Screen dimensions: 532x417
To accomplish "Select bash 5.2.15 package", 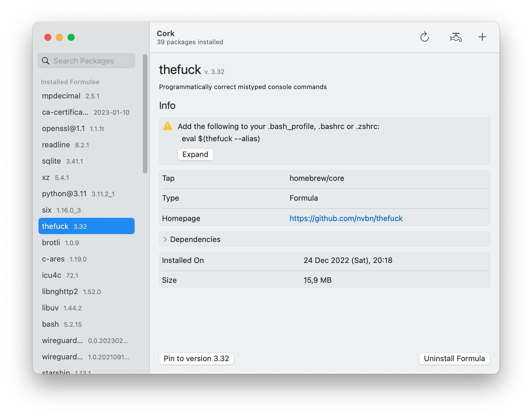I will pyautogui.click(x=87, y=324).
